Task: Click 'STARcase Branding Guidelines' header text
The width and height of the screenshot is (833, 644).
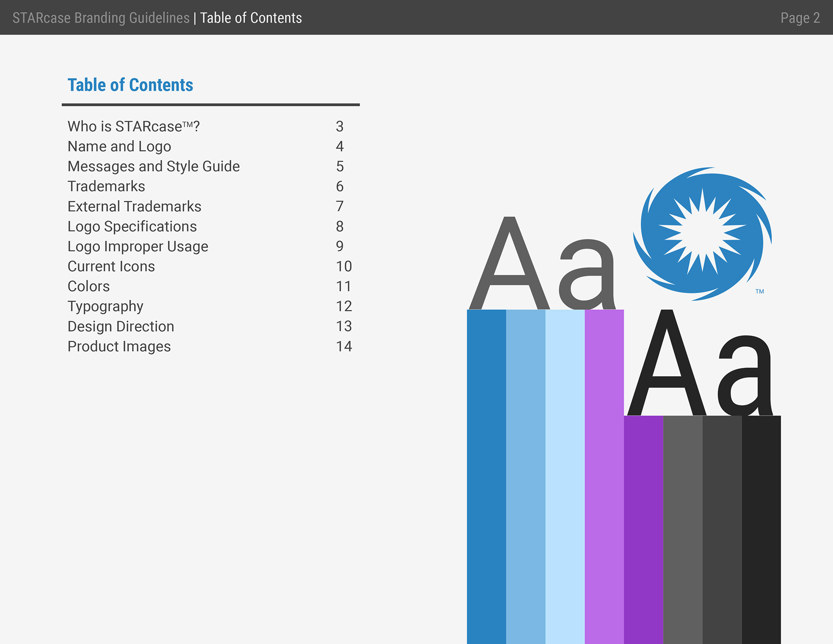Action: pos(101,18)
